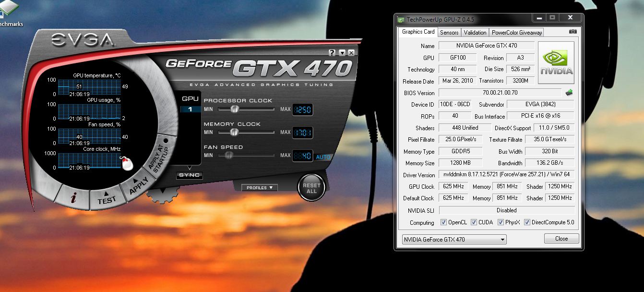The width and height of the screenshot is (644, 292).
Task: Click the Fan Speed value display
Action: tap(303, 156)
